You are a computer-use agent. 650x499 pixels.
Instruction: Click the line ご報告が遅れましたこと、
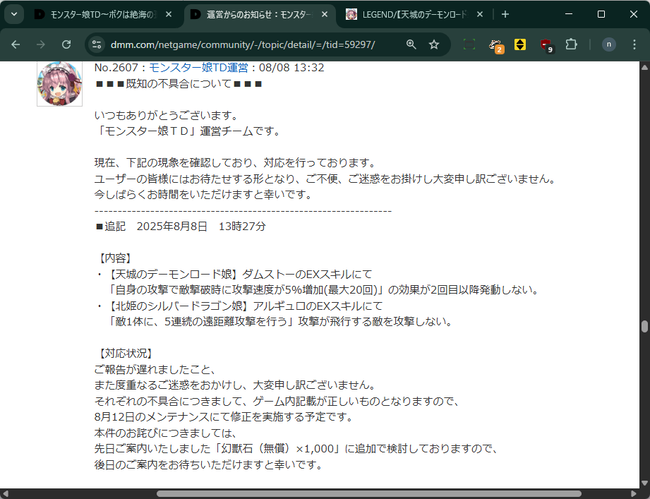pyautogui.click(x=155, y=369)
